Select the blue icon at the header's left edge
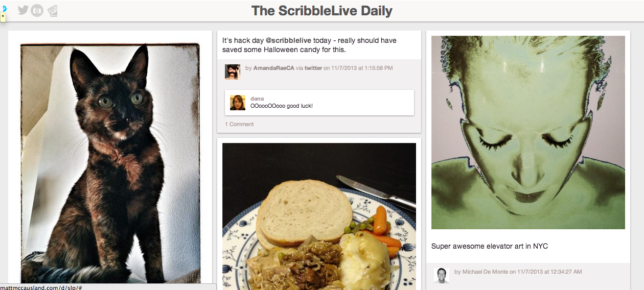The height and width of the screenshot is (290, 644). click(5, 9)
